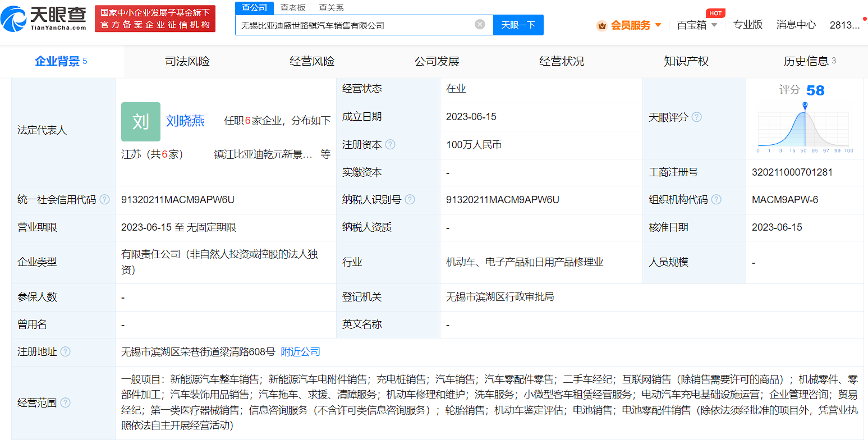Screen dimensions: 868x444
Task: Open help icon next to 天眼评分
Action: [696, 117]
